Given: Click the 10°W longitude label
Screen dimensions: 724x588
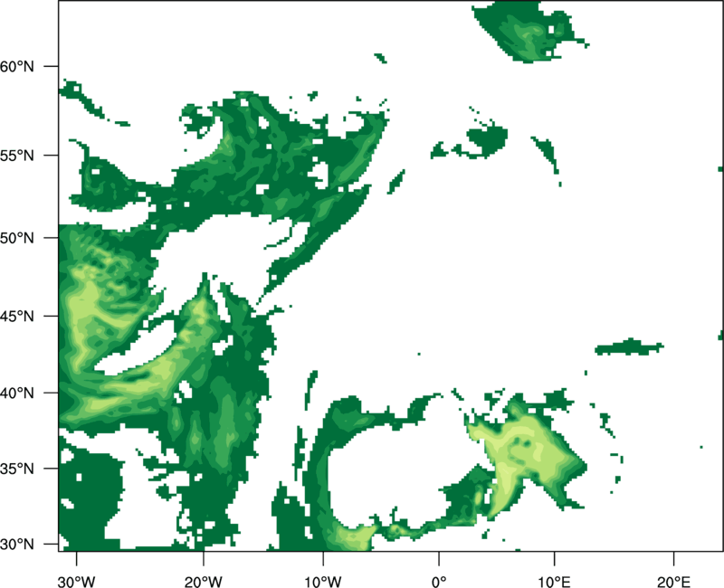Looking at the screenshot, I should tap(323, 581).
